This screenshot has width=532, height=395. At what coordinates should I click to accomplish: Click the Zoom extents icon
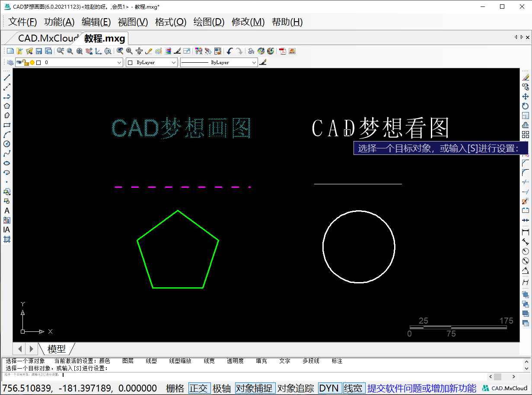pos(80,51)
